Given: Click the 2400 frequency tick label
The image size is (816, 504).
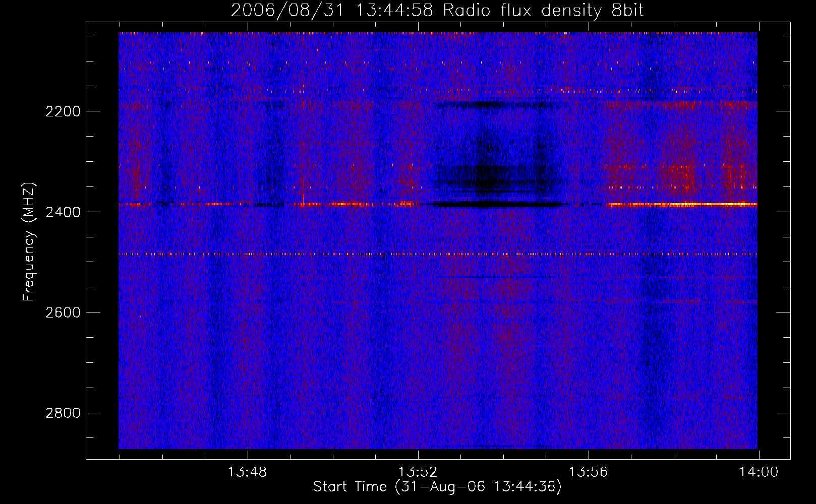Looking at the screenshot, I should click(x=63, y=212).
